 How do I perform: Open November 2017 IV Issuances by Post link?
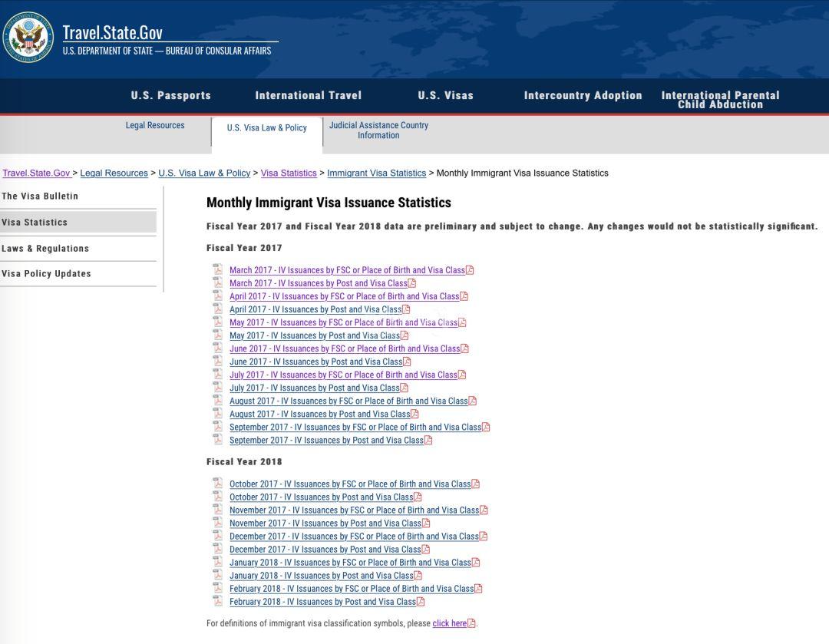click(325, 523)
